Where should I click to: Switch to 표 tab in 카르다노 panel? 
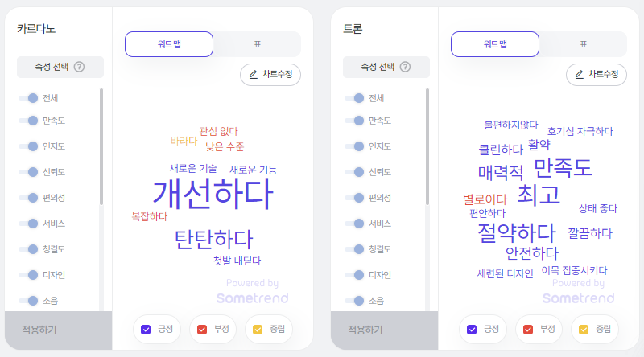point(258,44)
